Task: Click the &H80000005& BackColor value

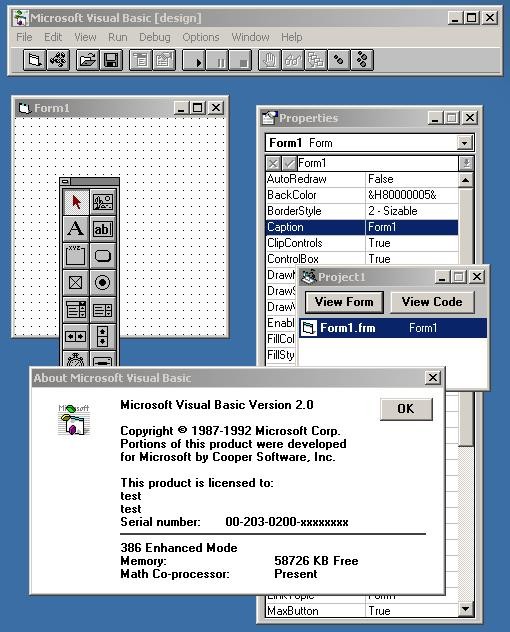Action: [x=402, y=195]
